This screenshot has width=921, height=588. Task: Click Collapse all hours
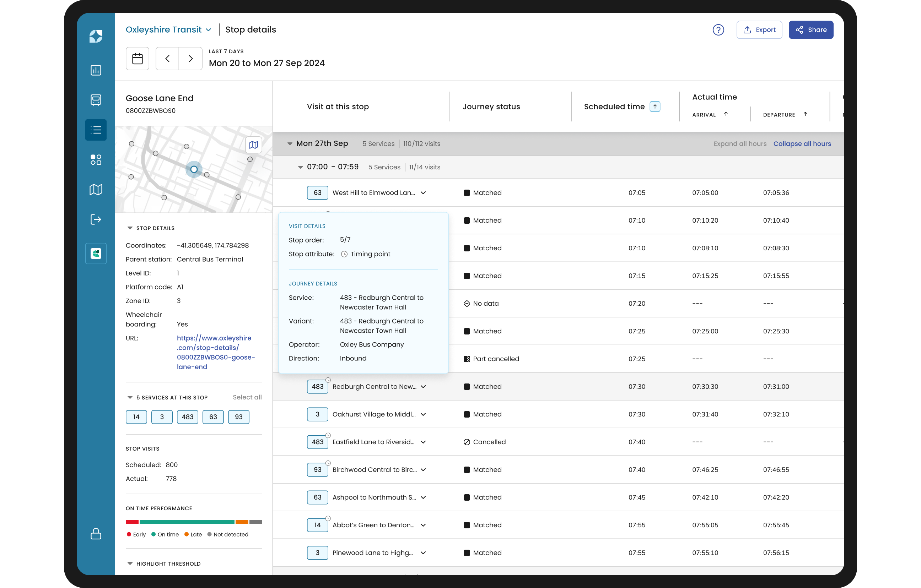[802, 144]
